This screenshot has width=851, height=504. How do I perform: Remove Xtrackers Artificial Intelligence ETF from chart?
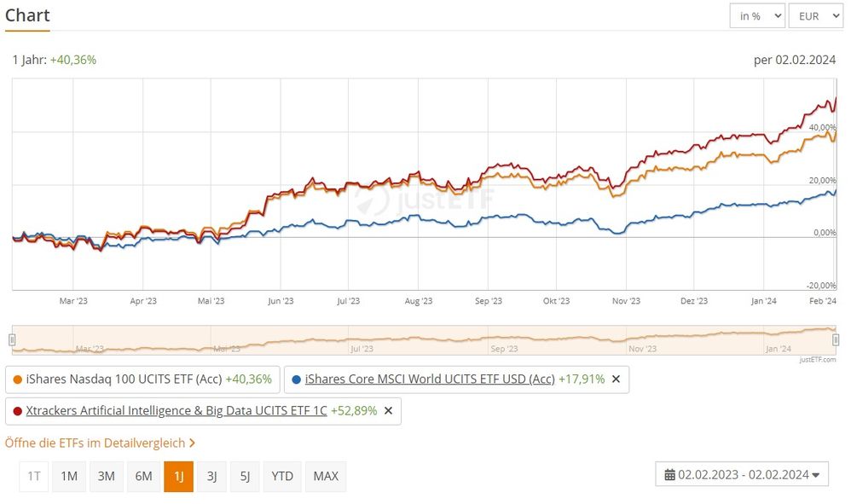coord(388,411)
